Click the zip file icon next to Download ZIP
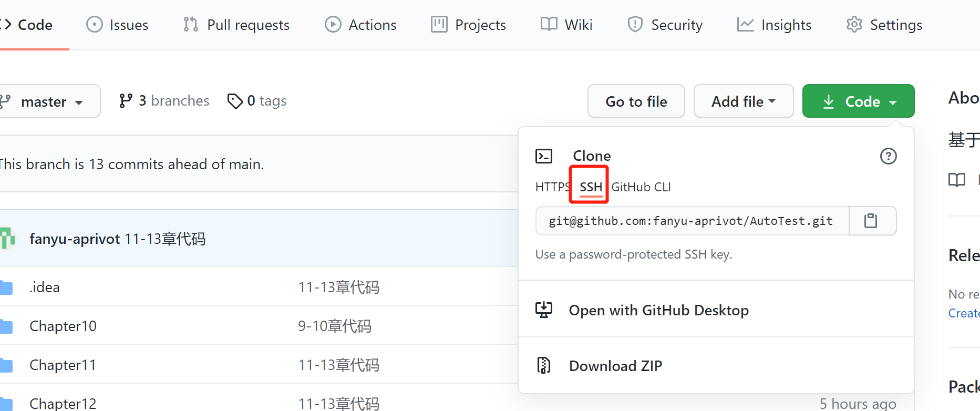 (x=544, y=365)
